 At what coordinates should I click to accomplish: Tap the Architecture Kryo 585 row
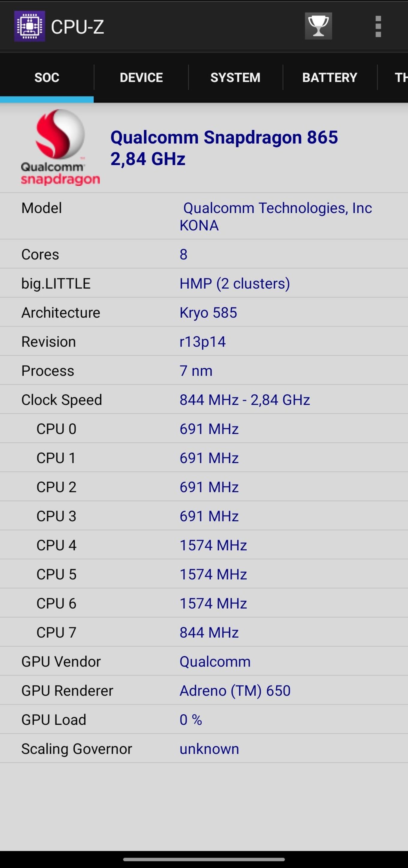pos(204,312)
